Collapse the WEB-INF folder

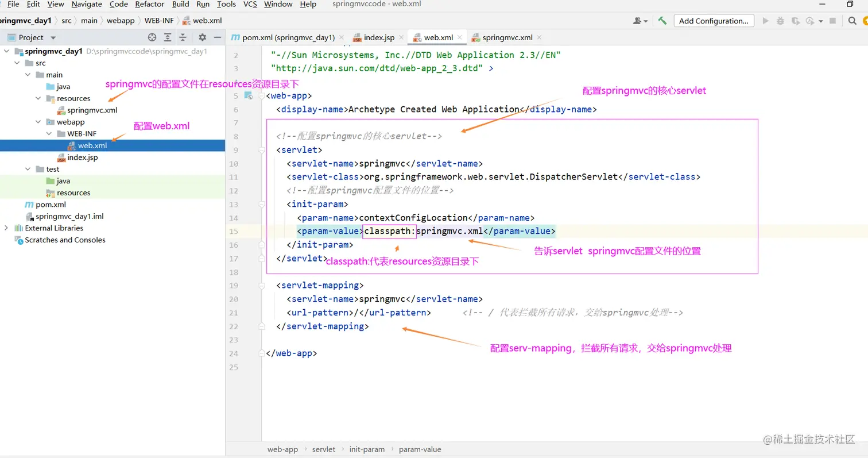pyautogui.click(x=48, y=134)
